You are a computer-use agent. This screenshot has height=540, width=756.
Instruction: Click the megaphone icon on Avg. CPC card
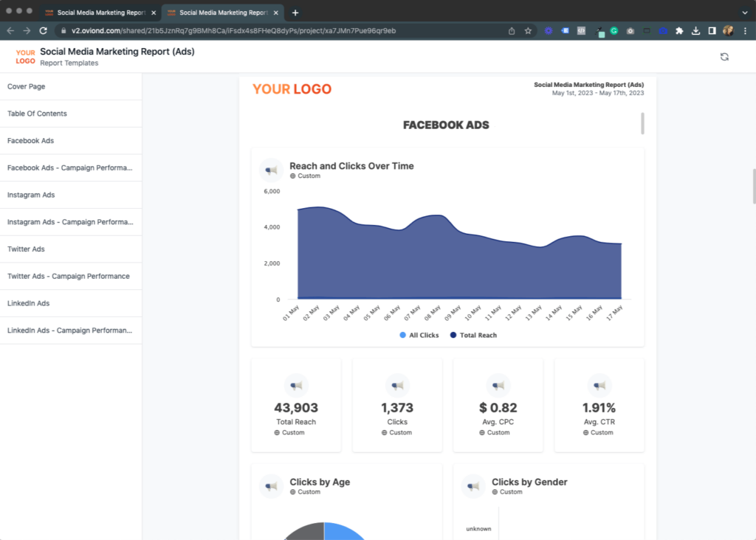498,385
